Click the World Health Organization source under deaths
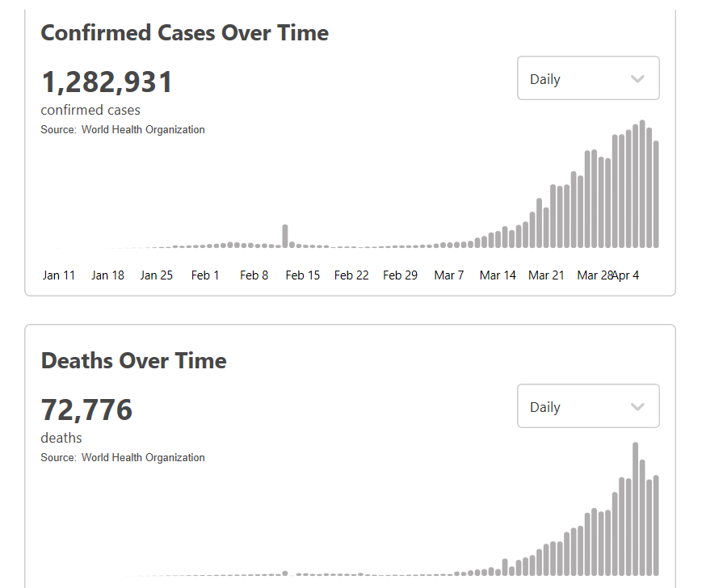 click(143, 457)
